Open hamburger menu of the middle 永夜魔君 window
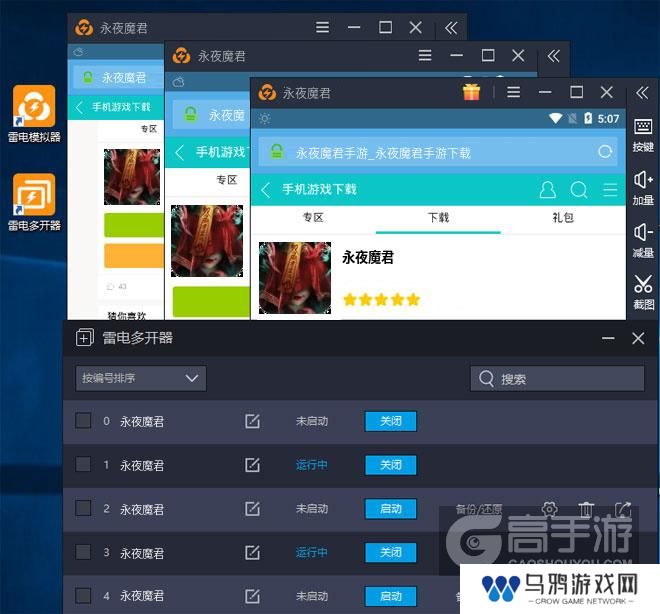The width and height of the screenshot is (660, 614). pos(425,56)
